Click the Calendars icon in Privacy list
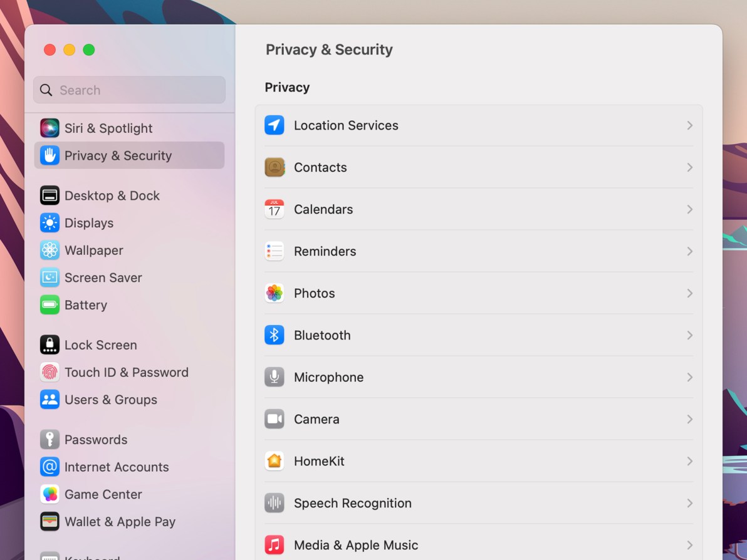Image resolution: width=747 pixels, height=560 pixels. tap(274, 209)
